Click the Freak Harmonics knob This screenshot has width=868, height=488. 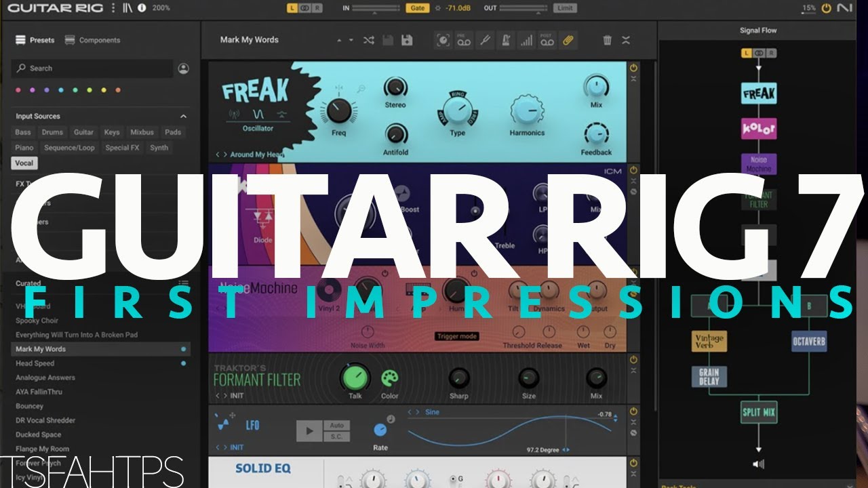coord(527,110)
